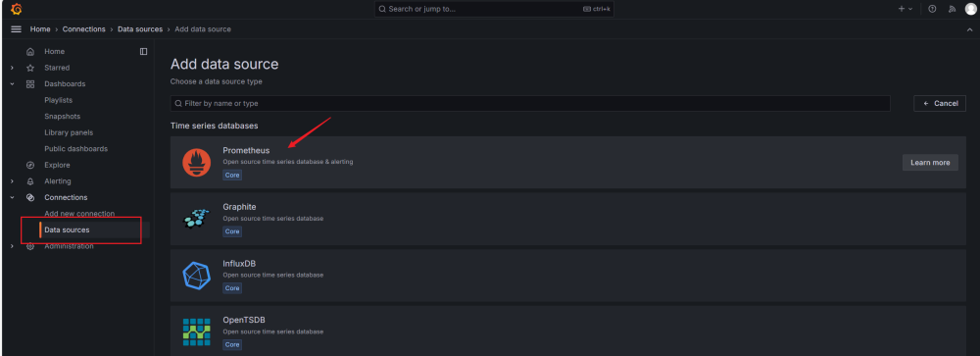Viewport: 980px width, 356px height.
Task: Click the Core badge under InfluxDB
Action: tap(232, 288)
